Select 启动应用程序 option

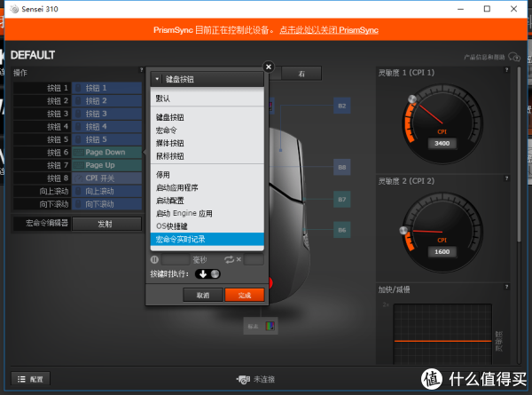(x=207, y=188)
